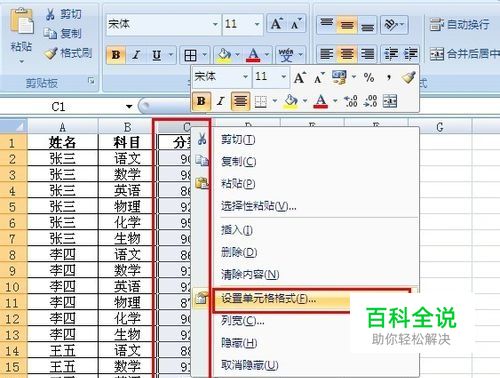The image size is (500, 378).
Task: Click Shrink Font on the mini toolbar
Action: pyautogui.click(x=319, y=78)
